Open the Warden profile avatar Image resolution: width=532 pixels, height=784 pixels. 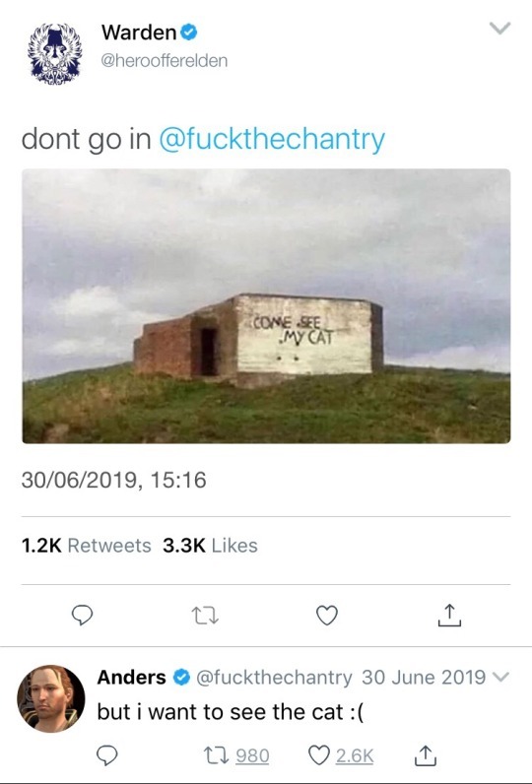pyautogui.click(x=54, y=53)
